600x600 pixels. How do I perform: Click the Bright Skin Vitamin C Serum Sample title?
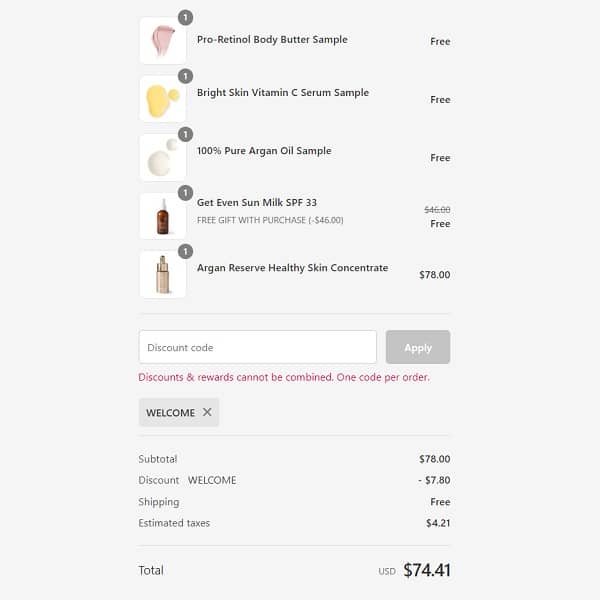click(283, 93)
